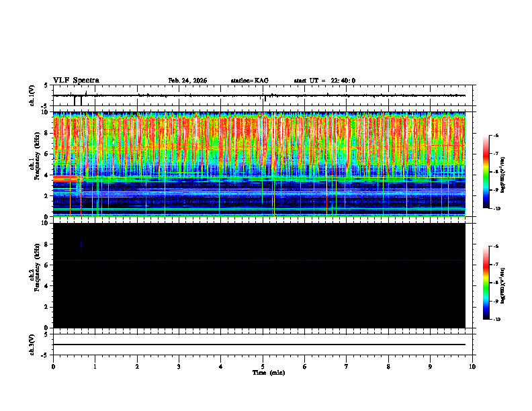This screenshot has height=411, width=532.
Task: Click the 'station=KAG' header label
Action: (250, 81)
